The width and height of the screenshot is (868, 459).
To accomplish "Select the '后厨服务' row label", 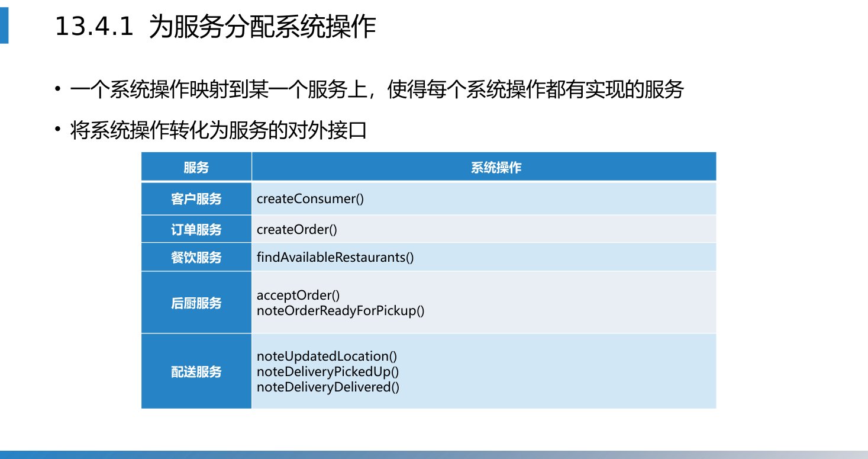I will [x=196, y=303].
